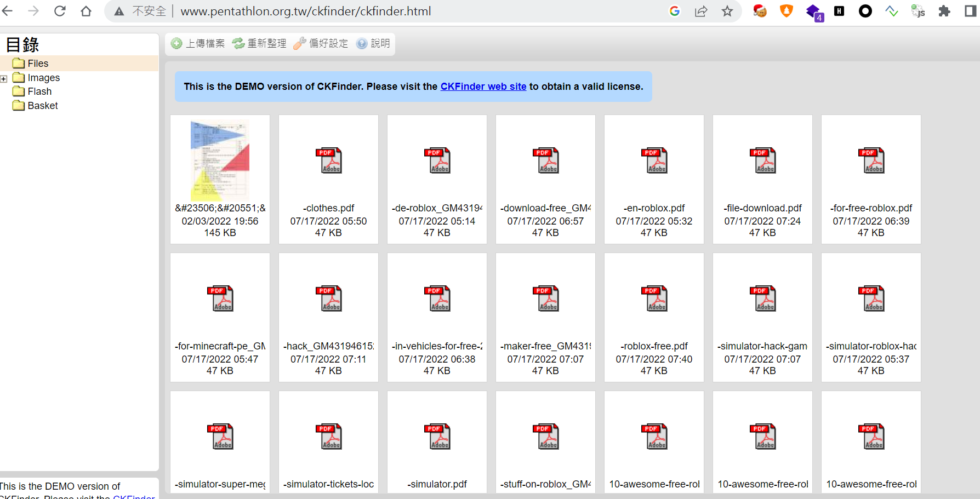Select the -in-vehicles-for-free PDF icon
The width and height of the screenshot is (980, 499).
click(437, 299)
